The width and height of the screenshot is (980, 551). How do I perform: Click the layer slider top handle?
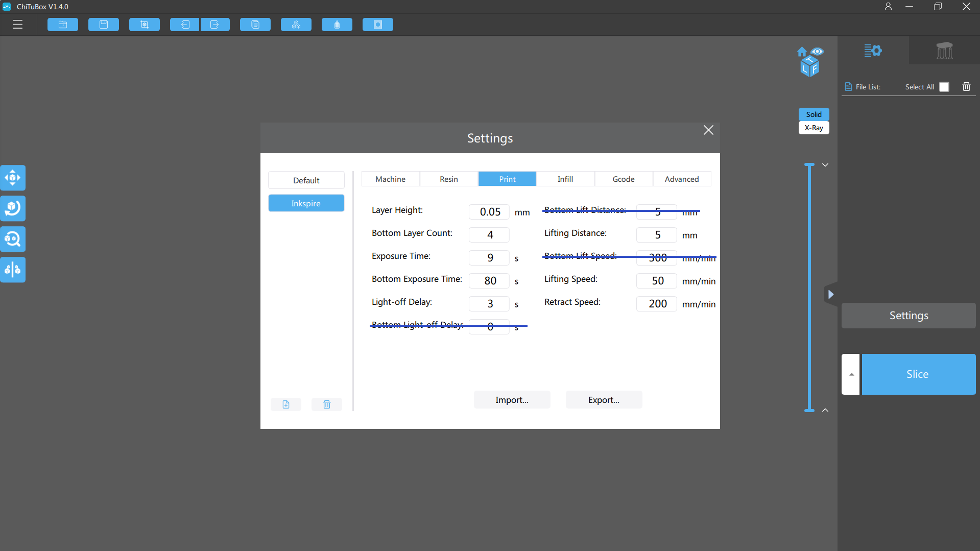(809, 164)
